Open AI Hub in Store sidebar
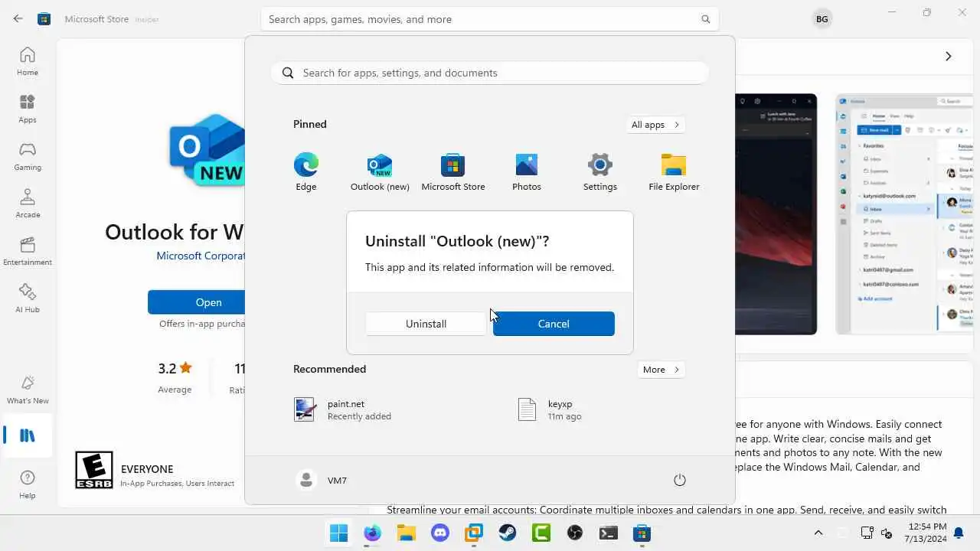The width and height of the screenshot is (980, 551). click(x=28, y=298)
